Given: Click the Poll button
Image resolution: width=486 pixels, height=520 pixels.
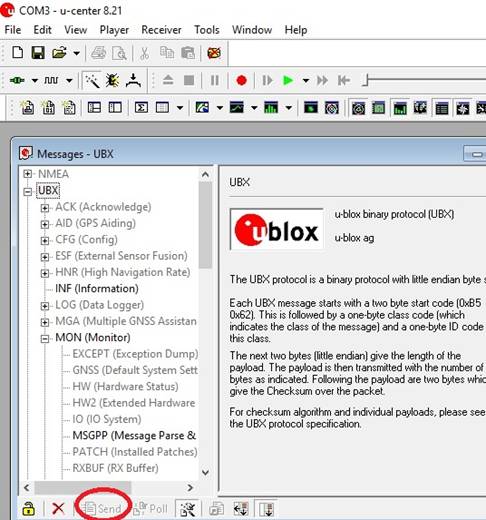Looking at the screenshot, I should click(x=151, y=508).
